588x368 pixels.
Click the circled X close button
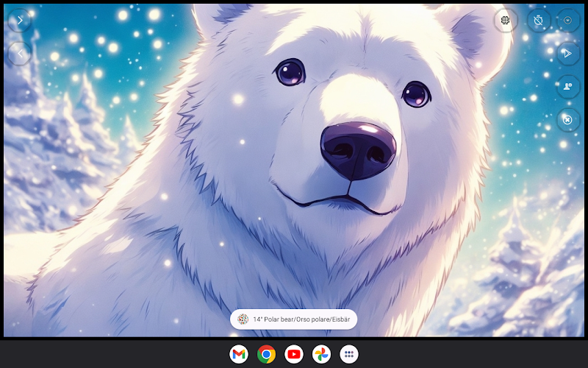pyautogui.click(x=567, y=120)
